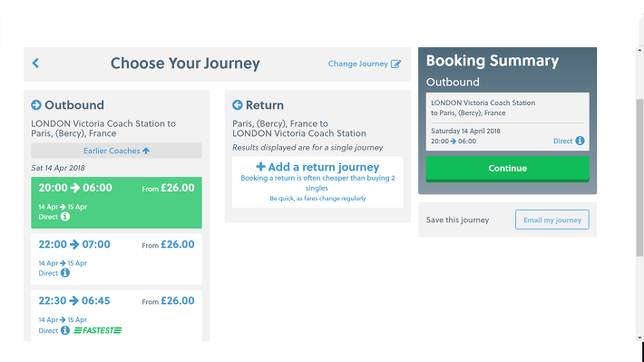Click Email my journey button
644x362 pixels.
tap(552, 220)
